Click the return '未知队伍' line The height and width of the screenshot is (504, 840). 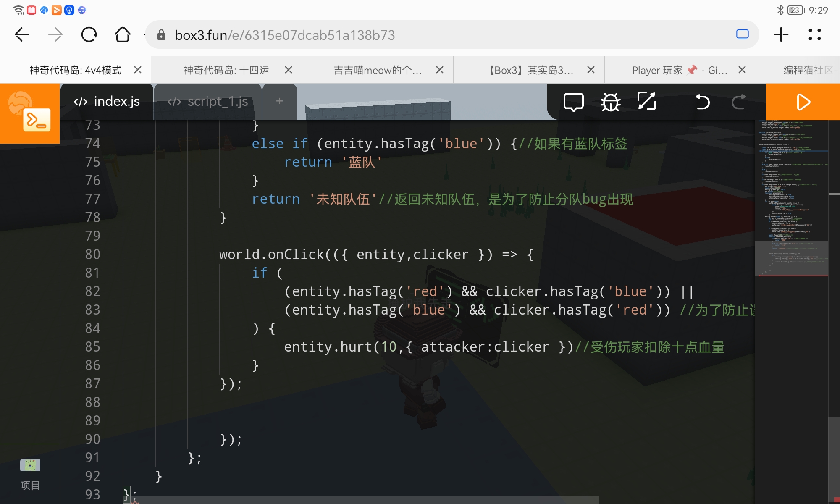[x=442, y=199]
